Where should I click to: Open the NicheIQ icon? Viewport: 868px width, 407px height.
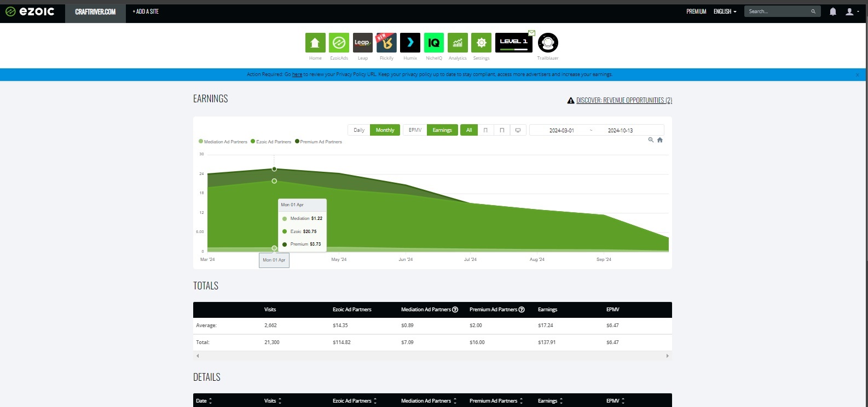[x=434, y=43]
